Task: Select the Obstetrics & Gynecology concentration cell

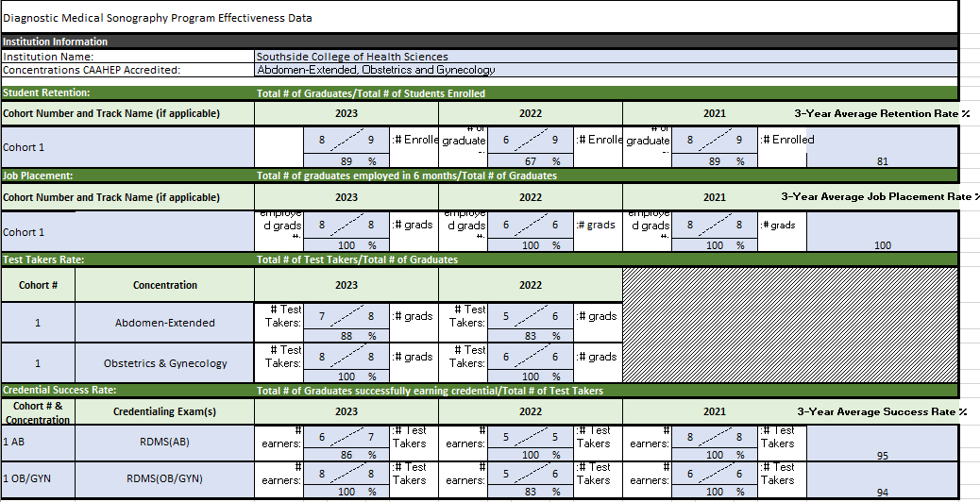Action: coord(164,363)
